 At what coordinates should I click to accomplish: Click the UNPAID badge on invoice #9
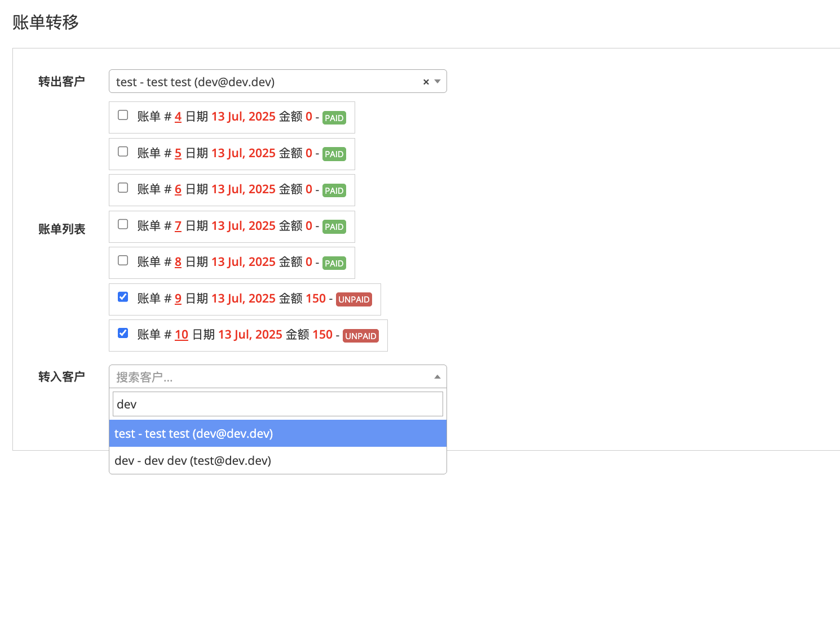tap(353, 299)
